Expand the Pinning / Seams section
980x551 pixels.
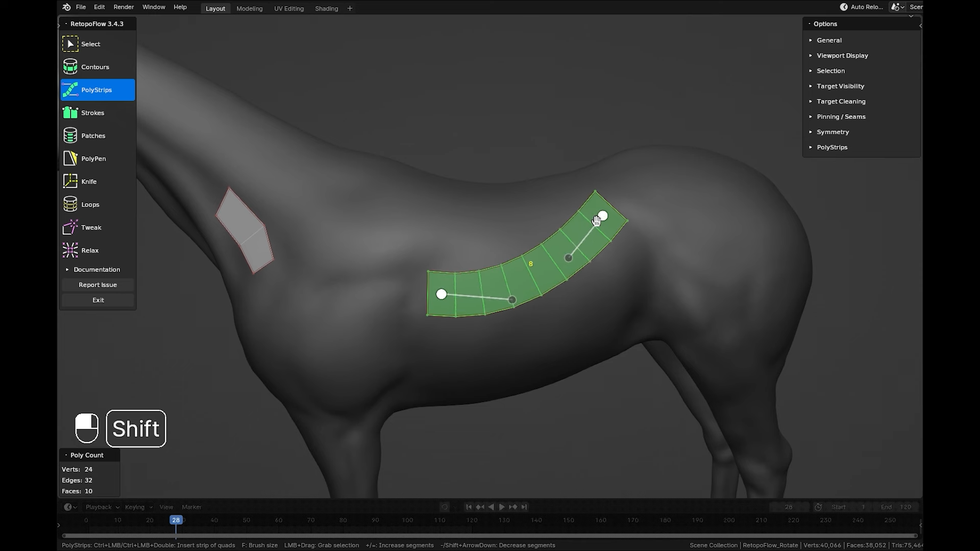click(x=841, y=116)
